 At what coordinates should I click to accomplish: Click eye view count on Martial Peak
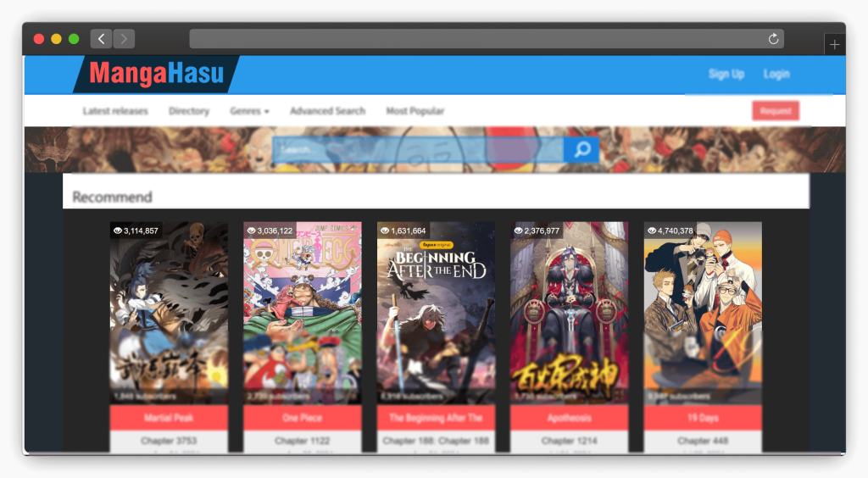(136, 231)
